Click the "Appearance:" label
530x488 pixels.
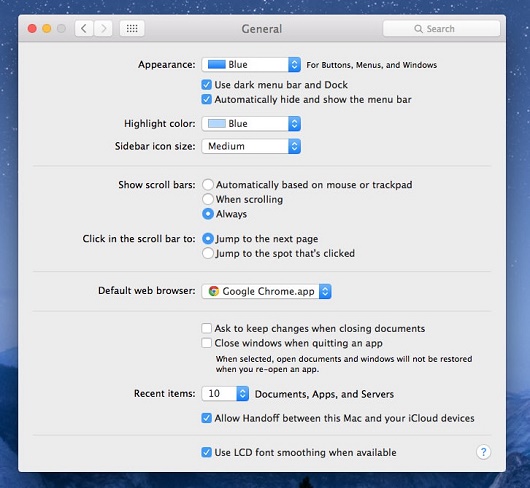coord(167,65)
